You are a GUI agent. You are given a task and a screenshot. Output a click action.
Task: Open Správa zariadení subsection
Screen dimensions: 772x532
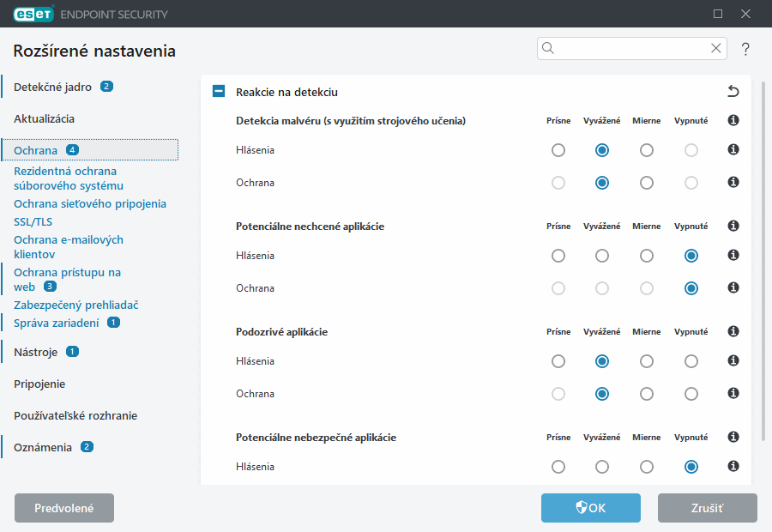56,323
